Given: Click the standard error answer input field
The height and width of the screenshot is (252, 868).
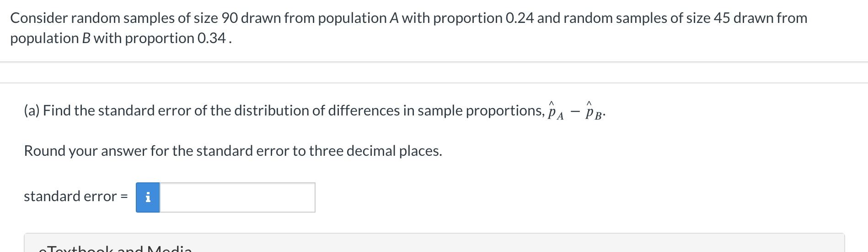Looking at the screenshot, I should coord(237,197).
